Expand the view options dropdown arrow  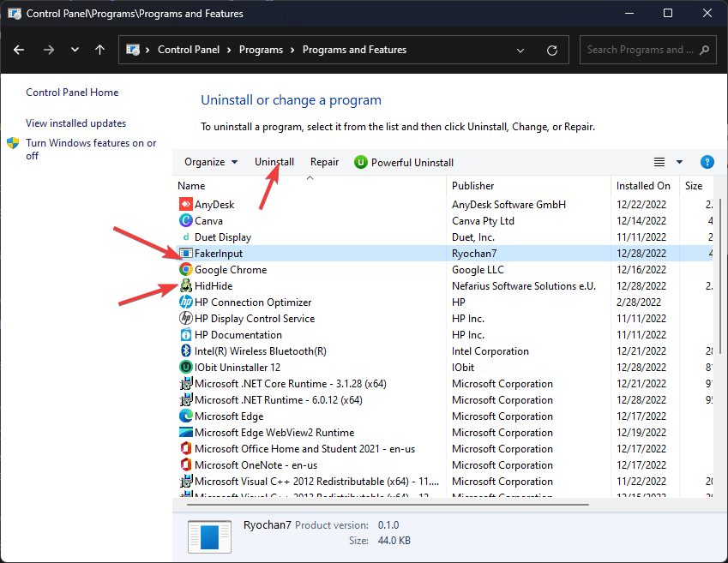680,162
